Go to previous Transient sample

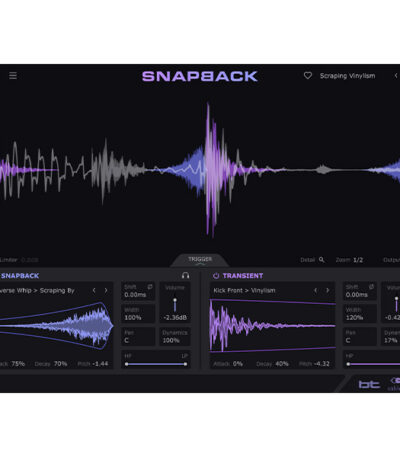315,290
